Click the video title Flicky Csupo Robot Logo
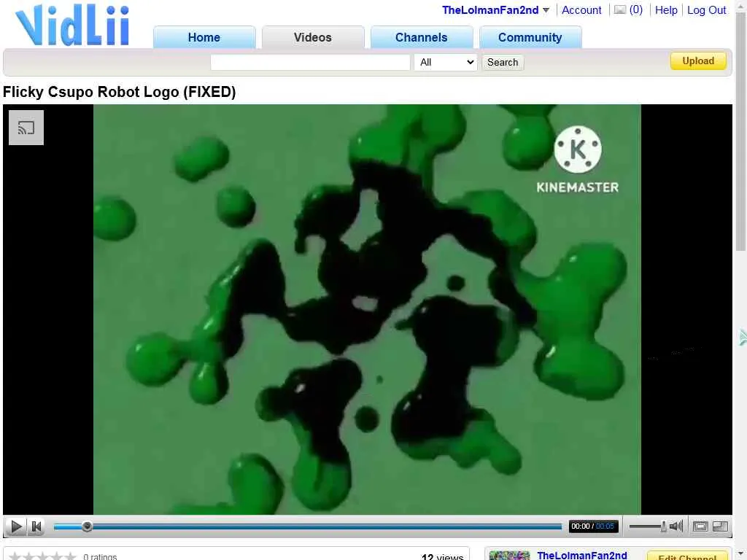 (x=119, y=91)
